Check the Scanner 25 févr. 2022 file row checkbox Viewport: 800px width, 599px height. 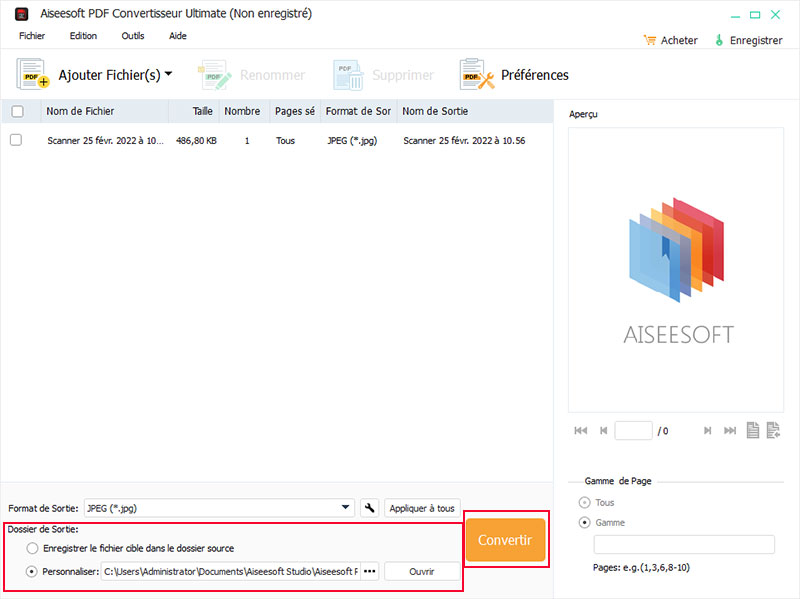(16, 140)
